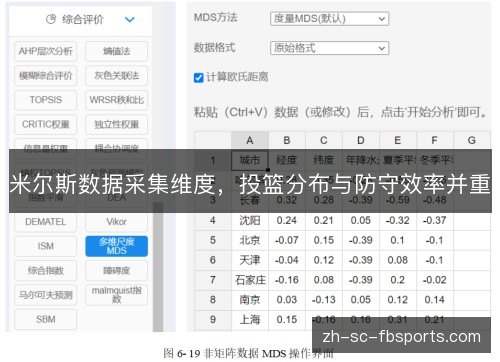Select row 7 header
Image resolution: width=500 pixels, height=362 pixels.
tap(213, 280)
